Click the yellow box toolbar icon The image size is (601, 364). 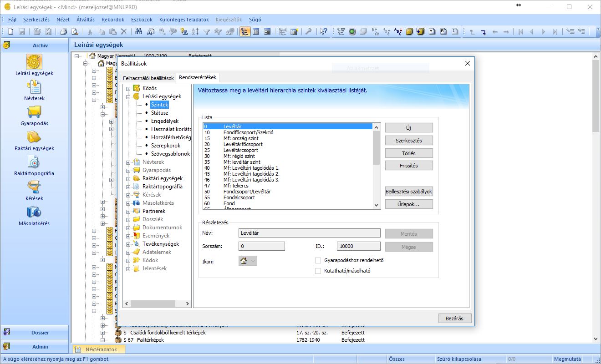(x=409, y=31)
